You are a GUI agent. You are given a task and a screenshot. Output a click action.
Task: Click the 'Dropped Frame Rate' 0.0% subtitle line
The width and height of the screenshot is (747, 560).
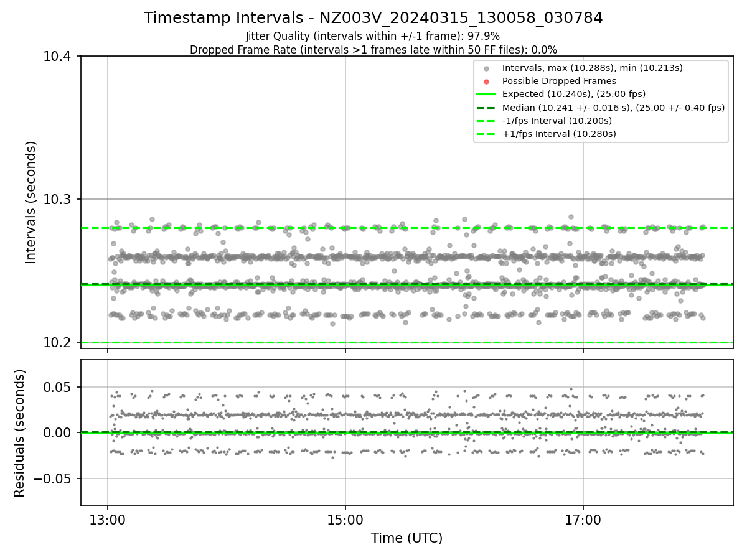coord(374,50)
